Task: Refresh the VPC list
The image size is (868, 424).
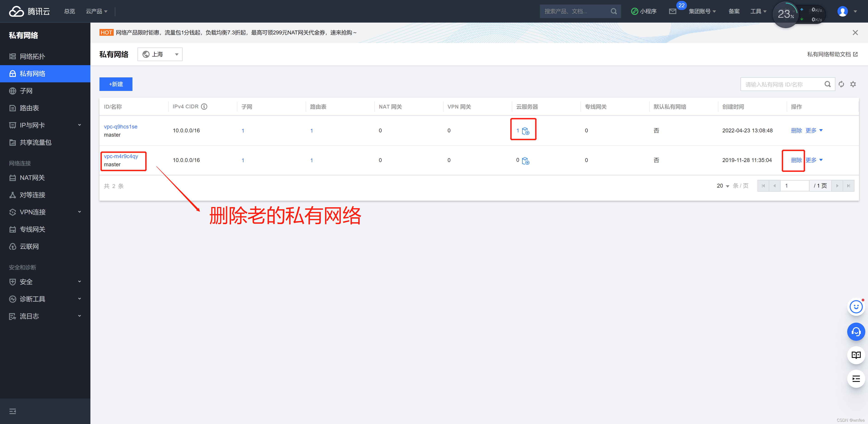Action: click(x=841, y=84)
